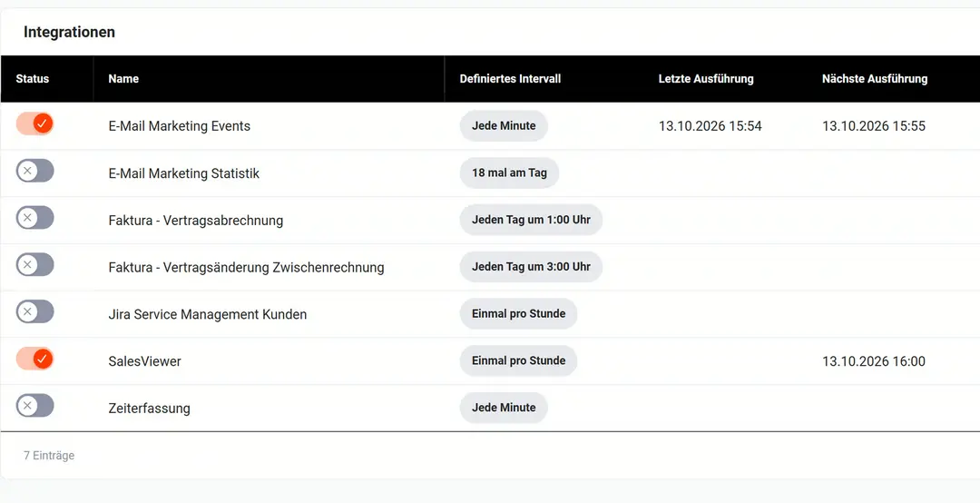This screenshot has height=503, width=980.
Task: Turn off the SalesViewer toggle
Action: coord(35,360)
